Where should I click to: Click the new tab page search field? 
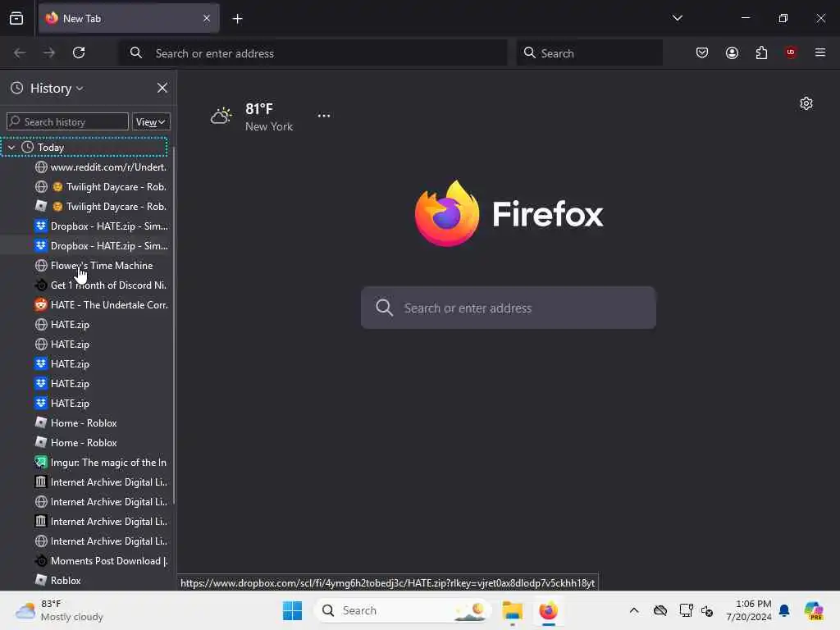tap(509, 308)
